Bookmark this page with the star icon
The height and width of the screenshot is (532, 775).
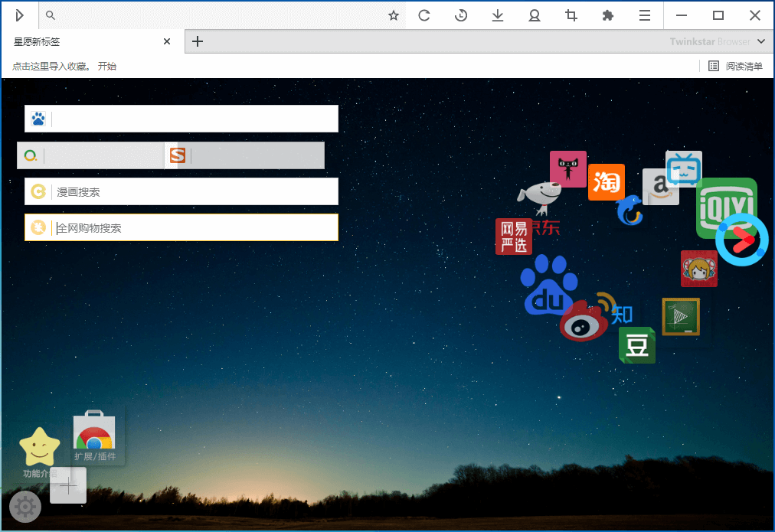394,16
